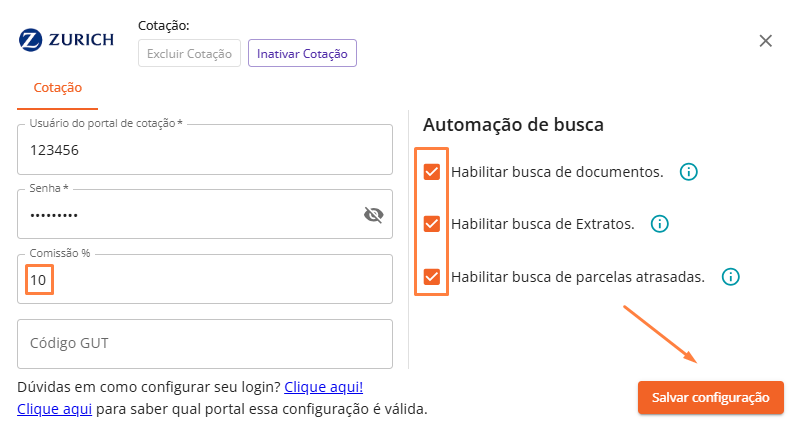
Task: Open info icon for document search
Action: point(688,172)
